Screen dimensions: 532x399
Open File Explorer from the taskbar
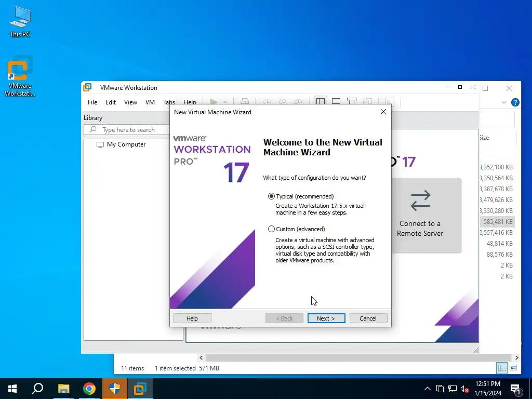click(63, 389)
